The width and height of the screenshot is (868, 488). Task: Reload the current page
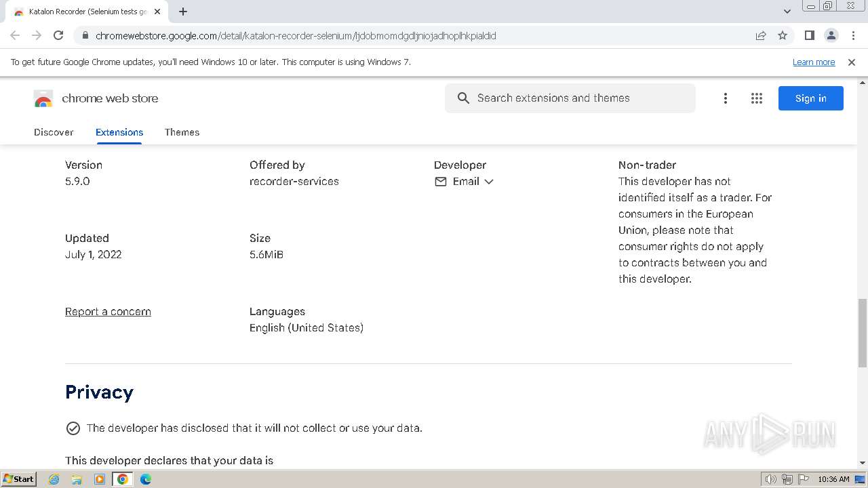pyautogui.click(x=58, y=35)
